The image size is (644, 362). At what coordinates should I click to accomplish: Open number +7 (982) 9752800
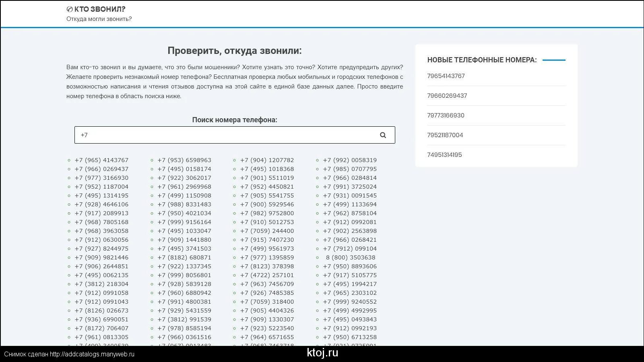coord(267,213)
